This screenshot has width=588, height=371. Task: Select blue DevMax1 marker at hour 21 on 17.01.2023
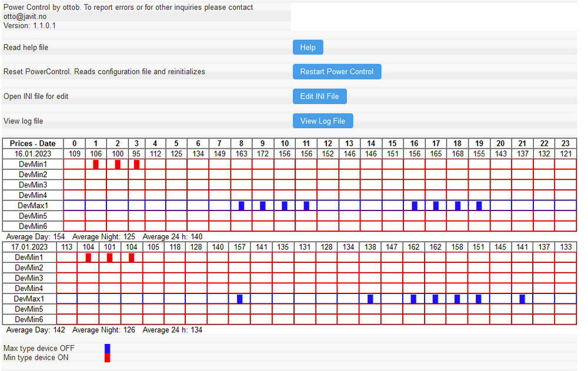pos(522,299)
